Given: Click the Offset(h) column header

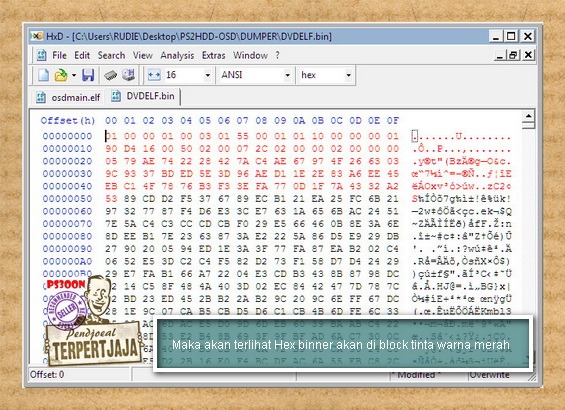Looking at the screenshot, I should (x=68, y=121).
